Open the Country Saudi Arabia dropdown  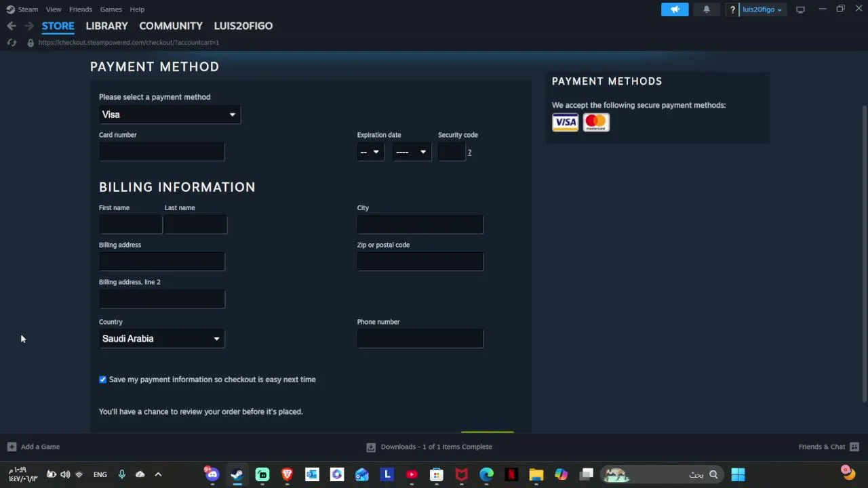point(162,339)
